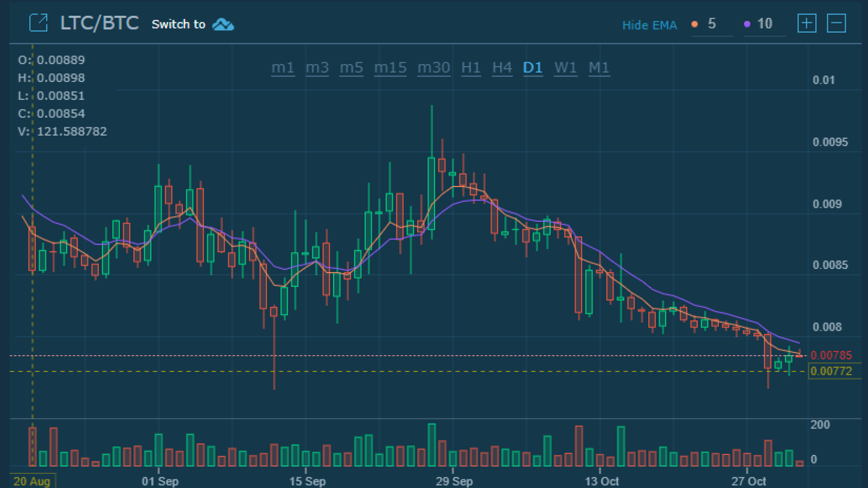Viewport: 868px width, 488px height.
Task: Click the 0.008 price axis label
Action: coord(827,327)
